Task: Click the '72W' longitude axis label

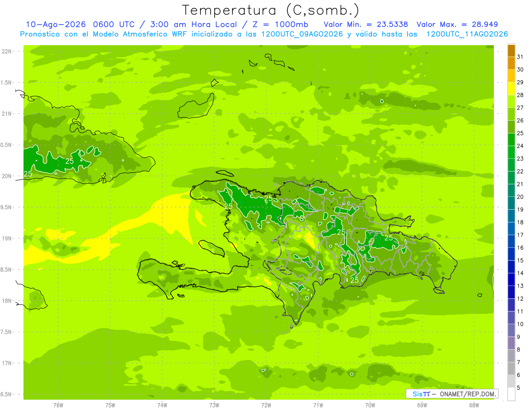Action: pyautogui.click(x=266, y=405)
